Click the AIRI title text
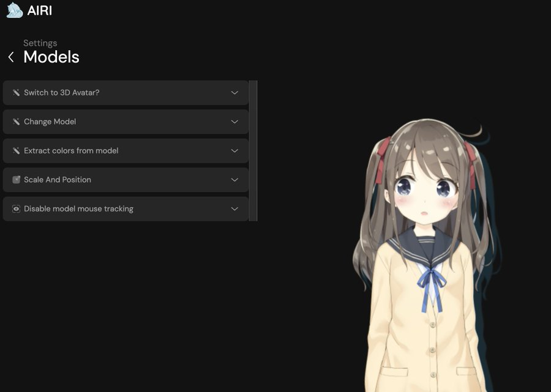The height and width of the screenshot is (392, 551). [39, 10]
